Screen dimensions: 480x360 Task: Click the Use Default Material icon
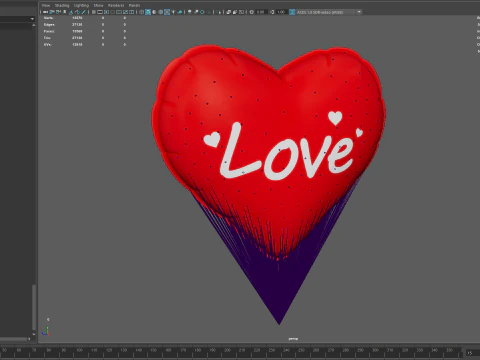[154, 12]
